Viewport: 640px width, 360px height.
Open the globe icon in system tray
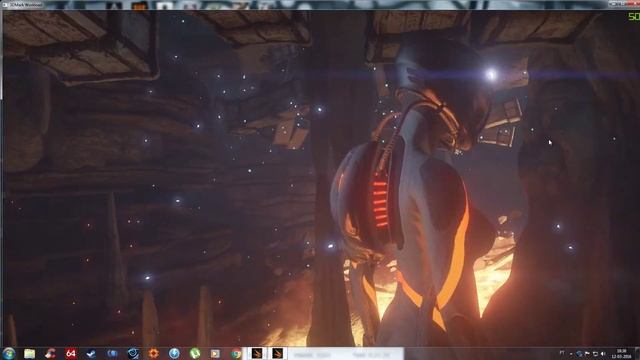pyautogui.click(x=579, y=353)
